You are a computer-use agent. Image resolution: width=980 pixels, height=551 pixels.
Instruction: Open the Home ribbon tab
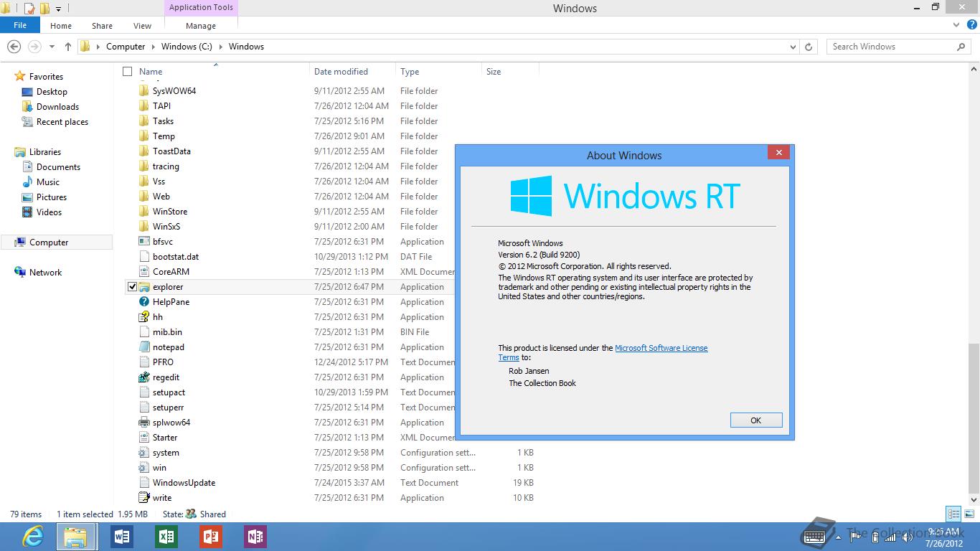(x=61, y=26)
